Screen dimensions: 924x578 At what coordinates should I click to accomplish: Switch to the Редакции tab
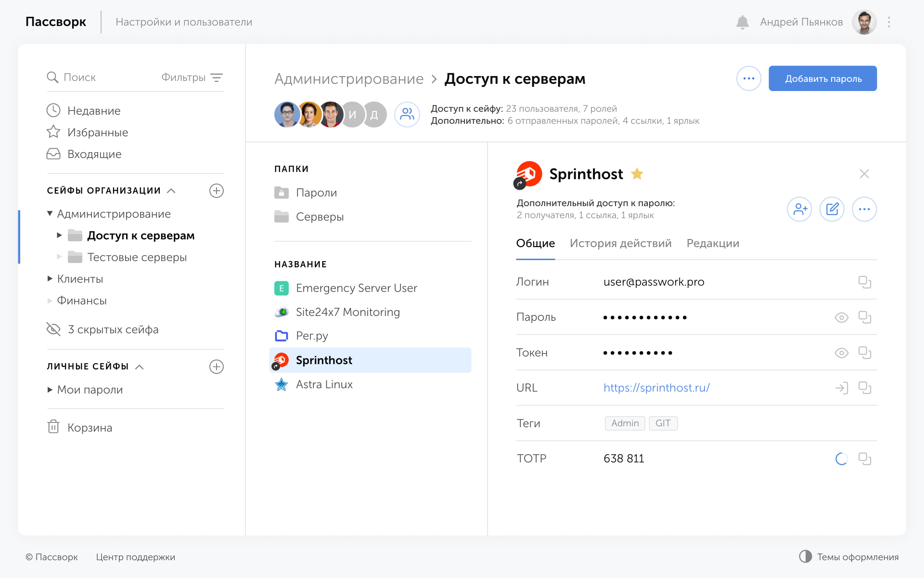tap(713, 244)
